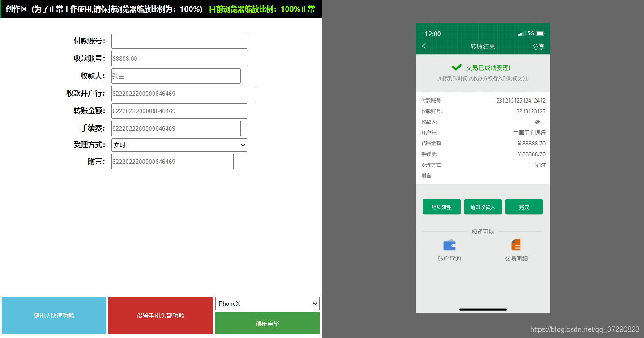Click the 交易明细 label
Screen dimensions: 644x338
coord(516,258)
